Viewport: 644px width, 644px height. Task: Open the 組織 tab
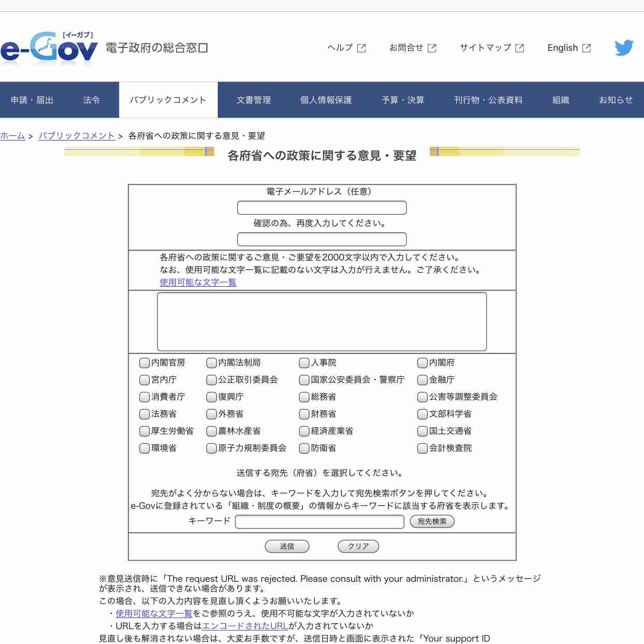tap(561, 100)
